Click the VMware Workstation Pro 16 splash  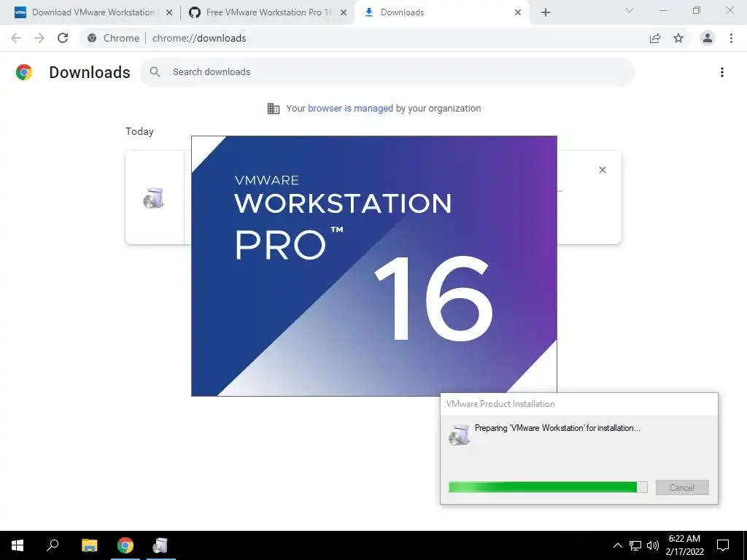pyautogui.click(x=374, y=265)
